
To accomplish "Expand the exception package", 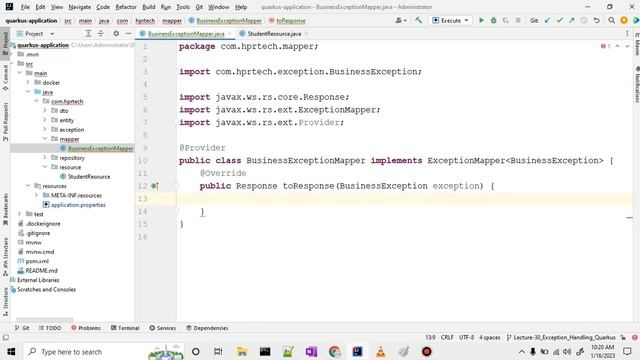I will click(x=45, y=129).
